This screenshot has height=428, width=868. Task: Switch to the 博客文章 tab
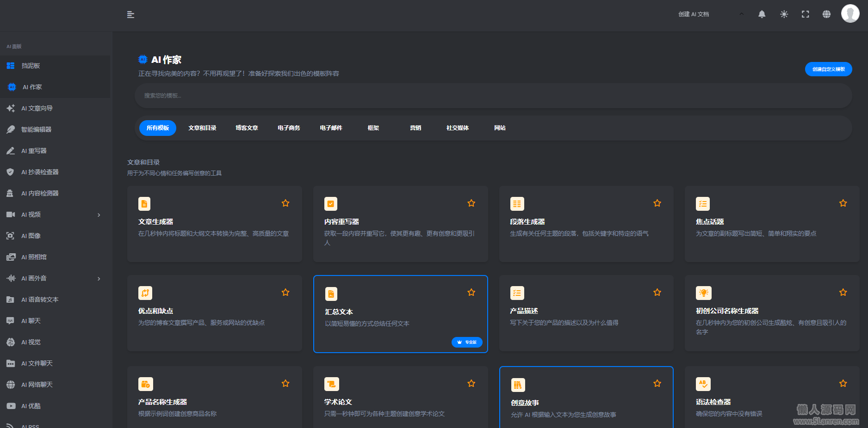(247, 128)
